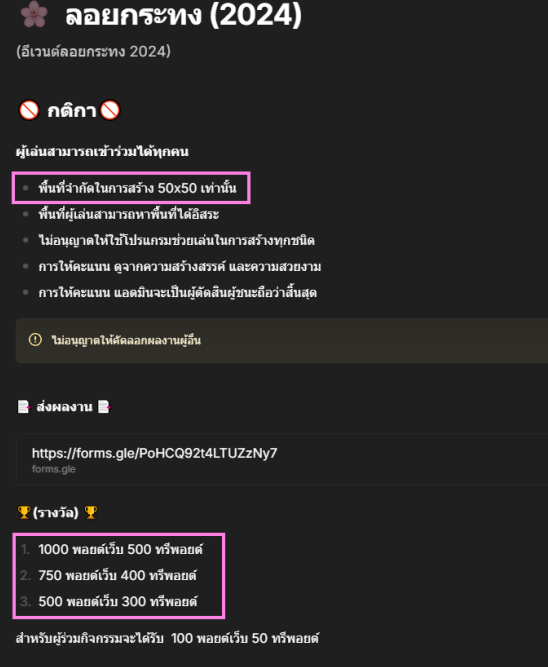Viewport: 548px width, 667px height.
Task: Click the subtitle อีเวนต์ลอยกระทง 2024
Action: click(x=93, y=51)
